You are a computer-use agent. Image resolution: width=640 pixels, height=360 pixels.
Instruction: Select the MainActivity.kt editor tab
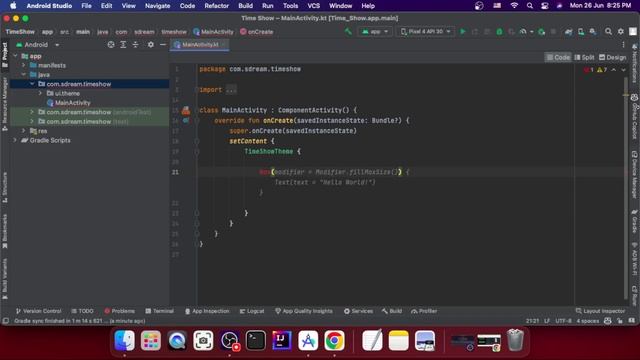pyautogui.click(x=199, y=44)
